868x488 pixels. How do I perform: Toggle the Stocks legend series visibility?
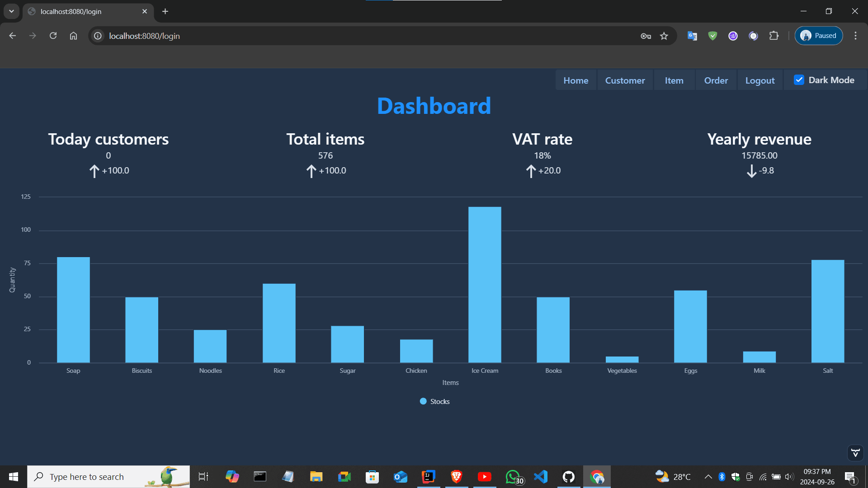pyautogui.click(x=435, y=401)
